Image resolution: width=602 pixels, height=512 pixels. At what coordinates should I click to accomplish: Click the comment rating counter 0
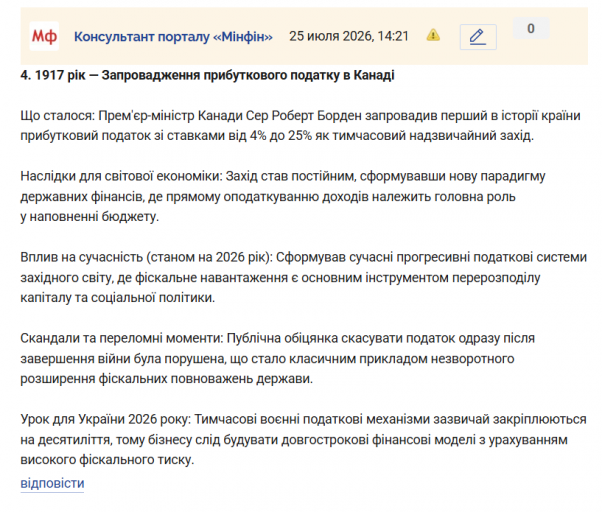[x=531, y=28]
